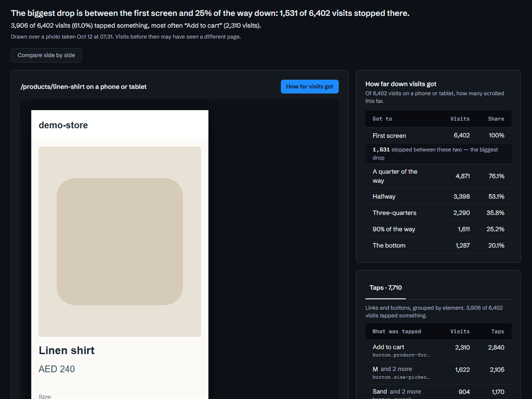Toggle the How far visits got overlay
This screenshot has width=532, height=399.
[x=310, y=87]
